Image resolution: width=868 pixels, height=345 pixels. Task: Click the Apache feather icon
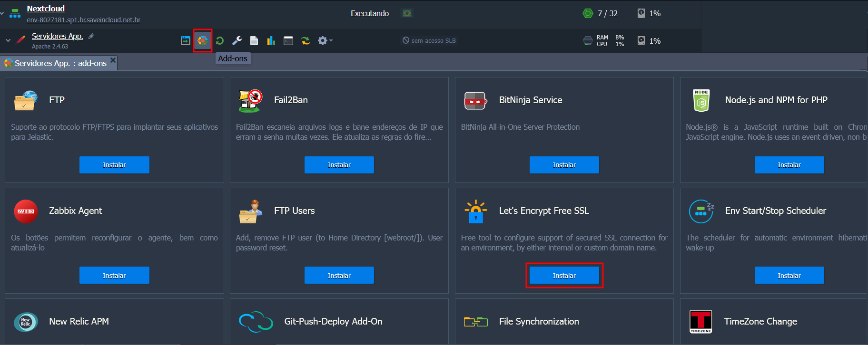coord(21,39)
